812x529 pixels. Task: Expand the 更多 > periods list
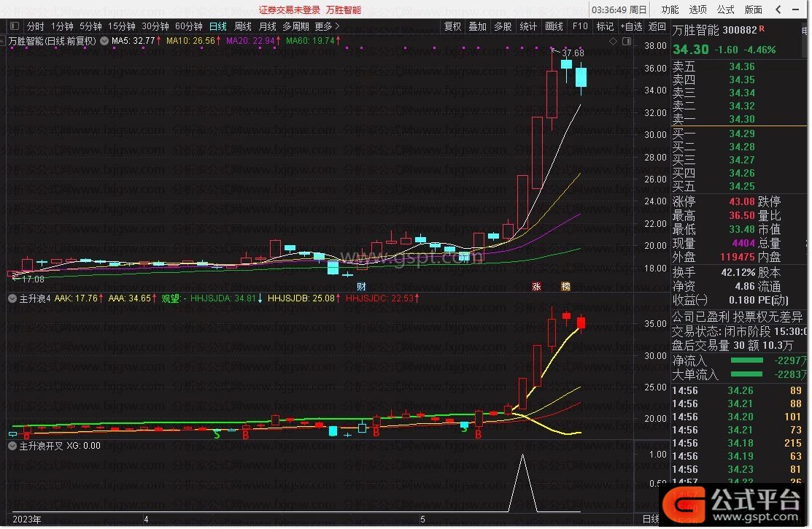pyautogui.click(x=328, y=26)
